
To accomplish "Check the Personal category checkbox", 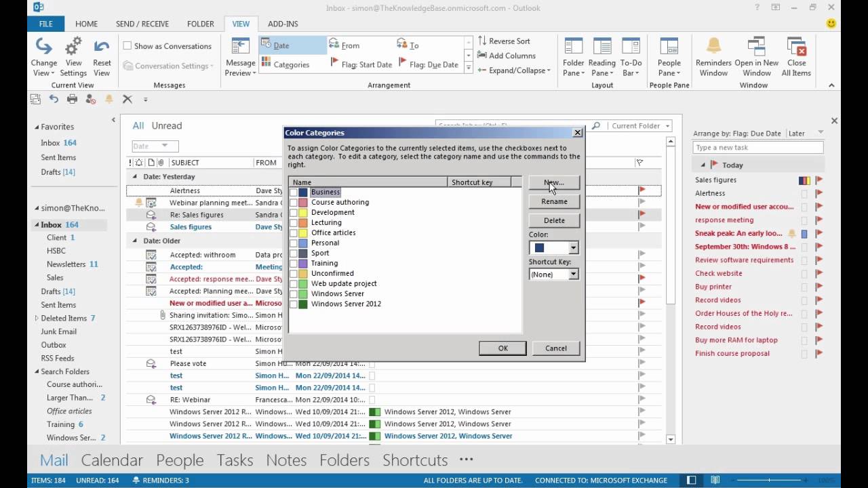I will [x=293, y=243].
